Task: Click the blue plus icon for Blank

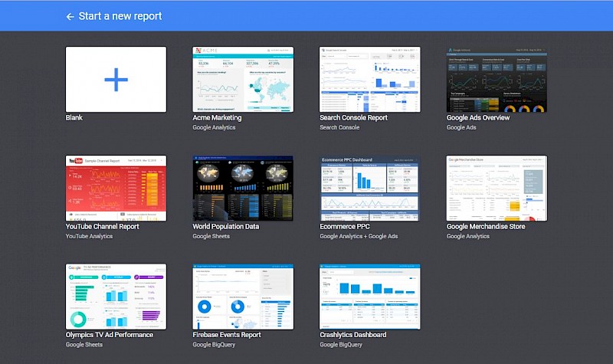Action: point(116,80)
